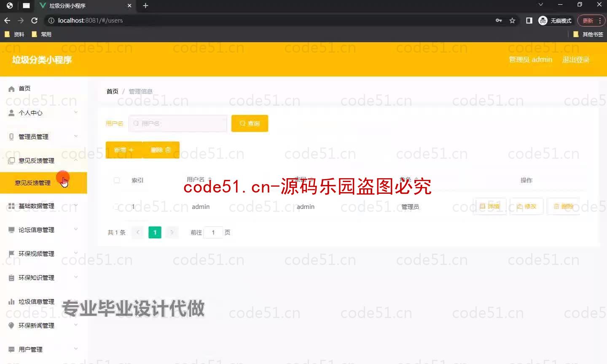Image resolution: width=607 pixels, height=364 pixels.
Task: Click the browser address bar URL
Action: click(x=90, y=20)
